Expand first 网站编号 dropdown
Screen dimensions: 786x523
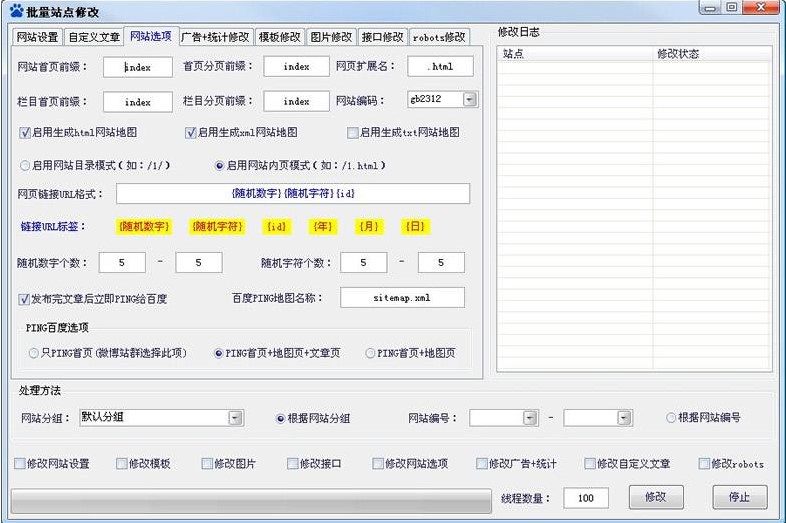tap(530, 418)
